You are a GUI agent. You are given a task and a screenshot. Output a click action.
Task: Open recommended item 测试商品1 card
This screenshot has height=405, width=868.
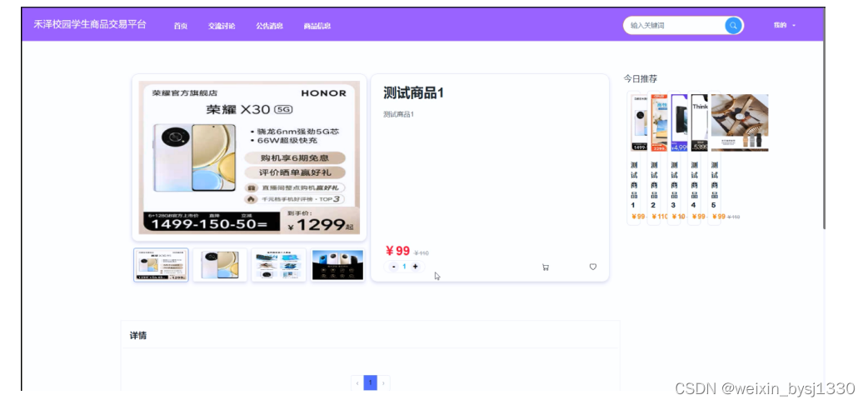(x=634, y=157)
